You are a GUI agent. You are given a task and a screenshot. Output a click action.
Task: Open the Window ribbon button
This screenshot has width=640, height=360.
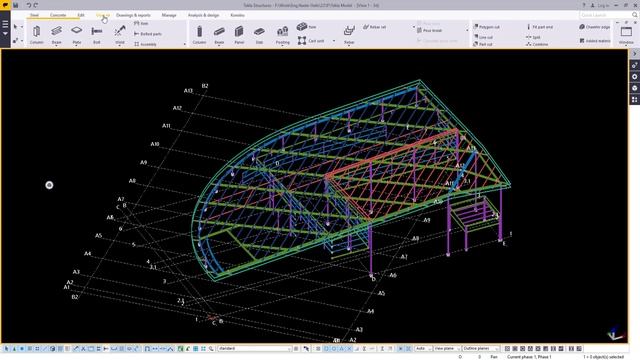(626, 33)
